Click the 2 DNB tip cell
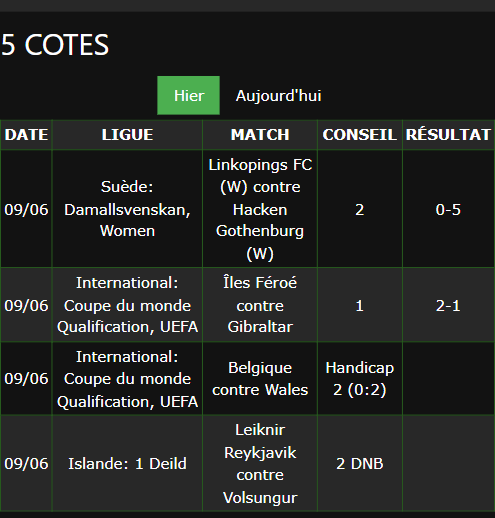The width and height of the screenshot is (495, 518). tap(360, 463)
